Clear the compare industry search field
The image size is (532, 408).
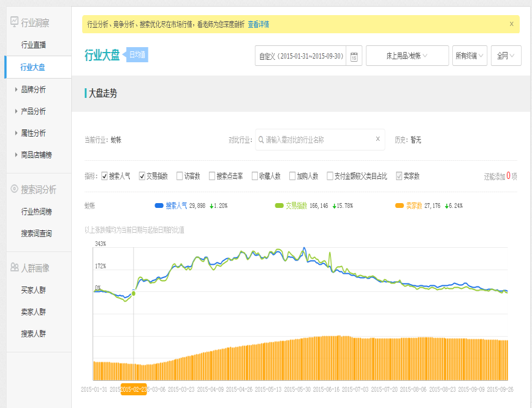[378, 139]
